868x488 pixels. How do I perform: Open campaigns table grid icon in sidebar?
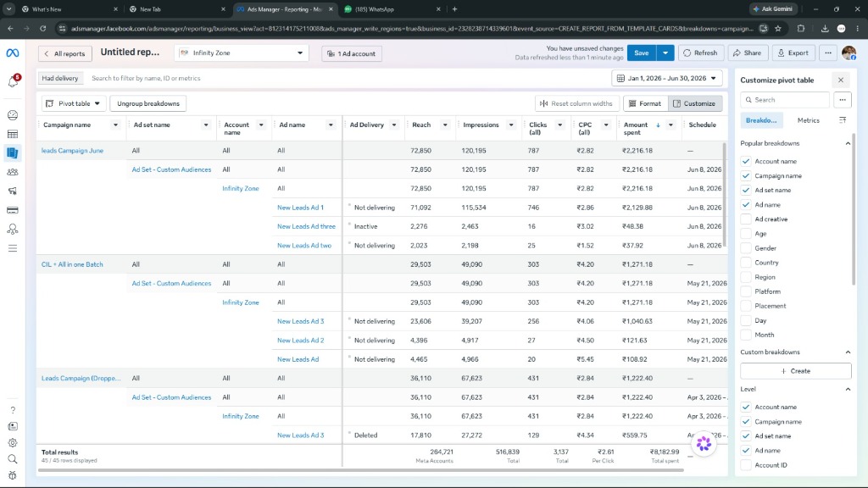coord(13,134)
